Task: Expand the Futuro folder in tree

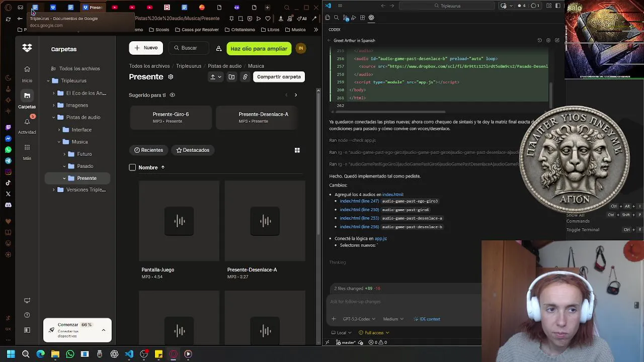Action: (x=64, y=154)
